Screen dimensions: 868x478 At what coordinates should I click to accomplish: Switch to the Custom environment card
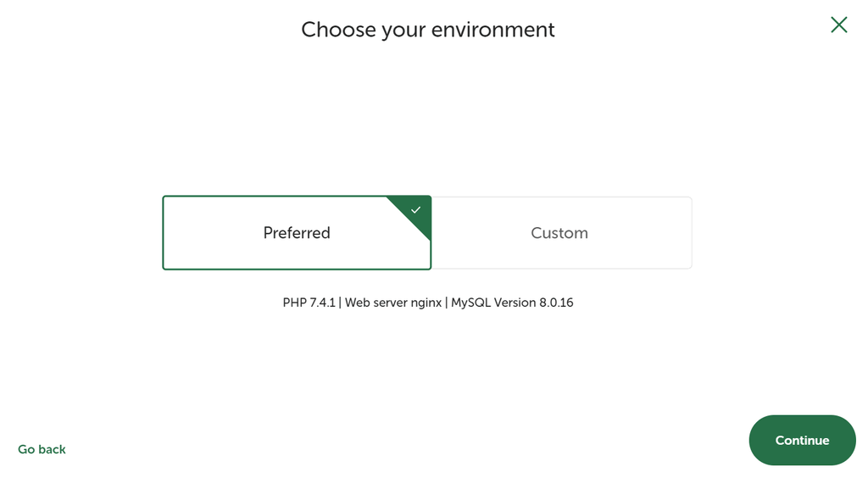[x=561, y=233]
